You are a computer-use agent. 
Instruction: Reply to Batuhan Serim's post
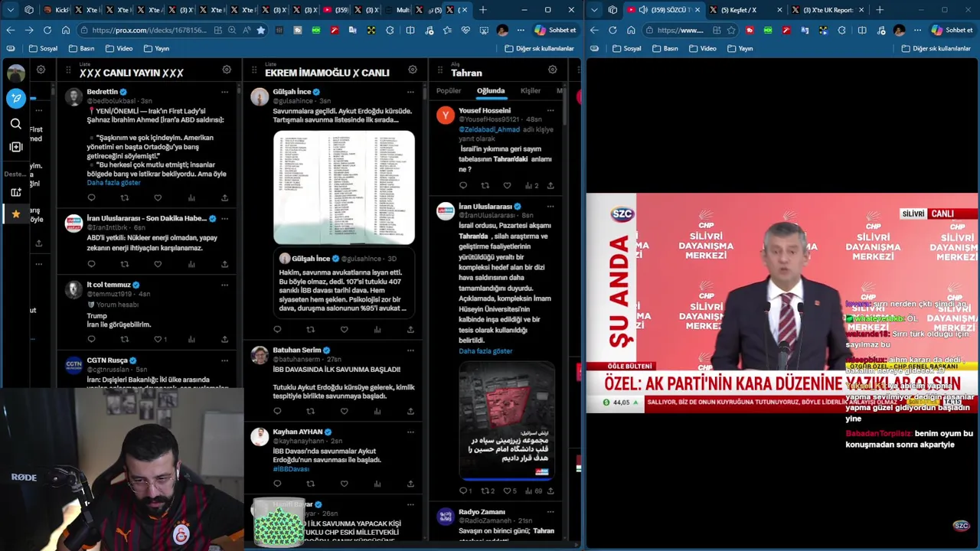pos(277,411)
